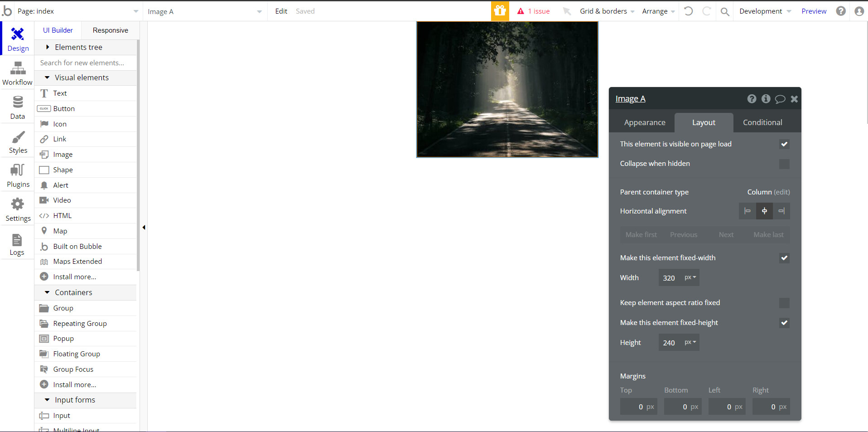
Task: Expand the Elements tree
Action: click(x=86, y=47)
